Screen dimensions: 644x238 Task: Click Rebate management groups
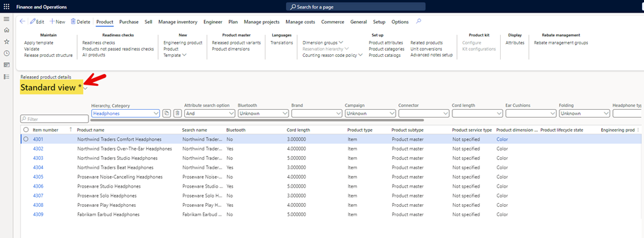click(561, 43)
